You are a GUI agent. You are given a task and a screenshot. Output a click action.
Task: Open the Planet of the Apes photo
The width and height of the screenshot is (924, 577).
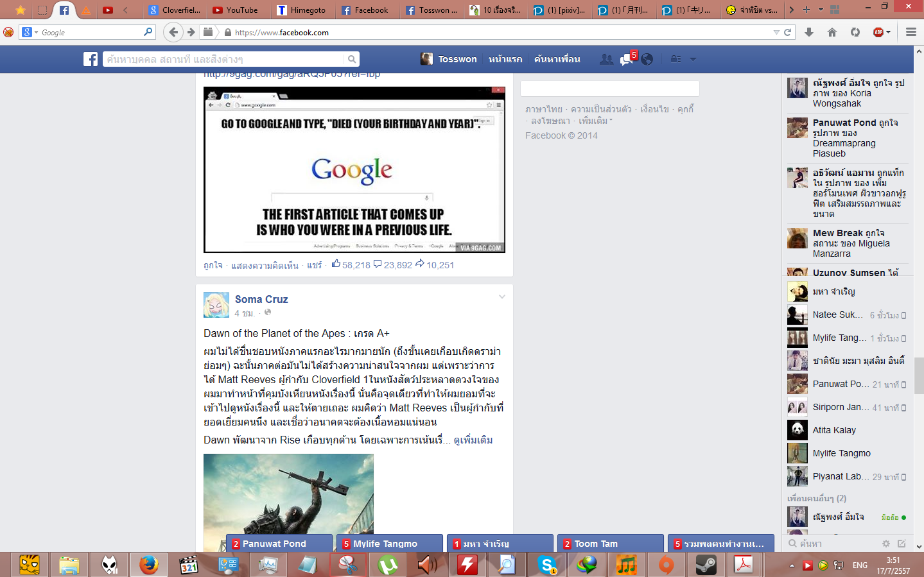tap(288, 503)
